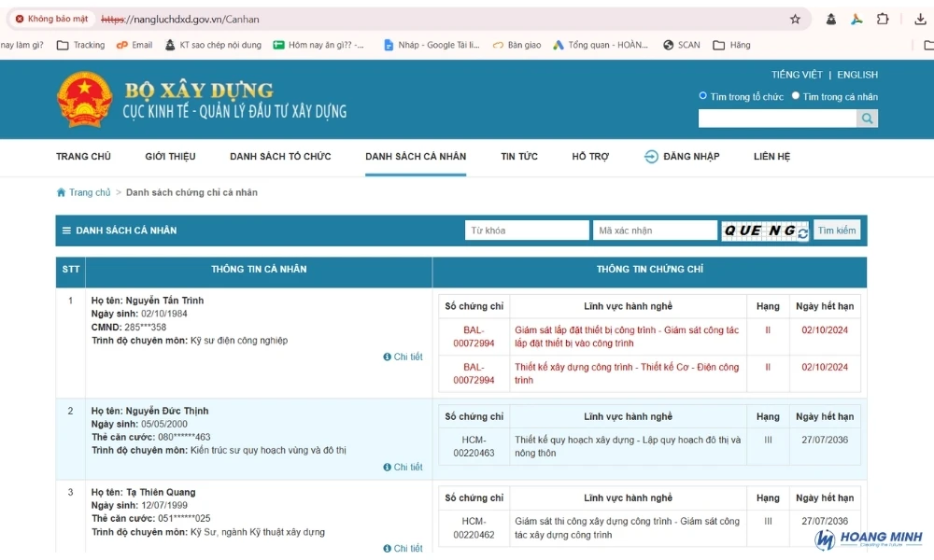934x560 pixels.
Task: Click the colorful extension icon next to puzzle
Action: 856,19
